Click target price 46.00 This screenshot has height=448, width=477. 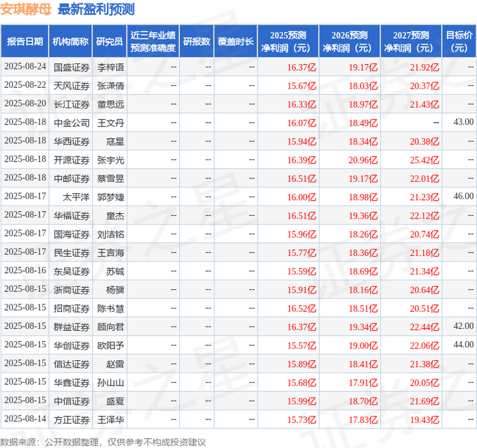pyautogui.click(x=463, y=196)
